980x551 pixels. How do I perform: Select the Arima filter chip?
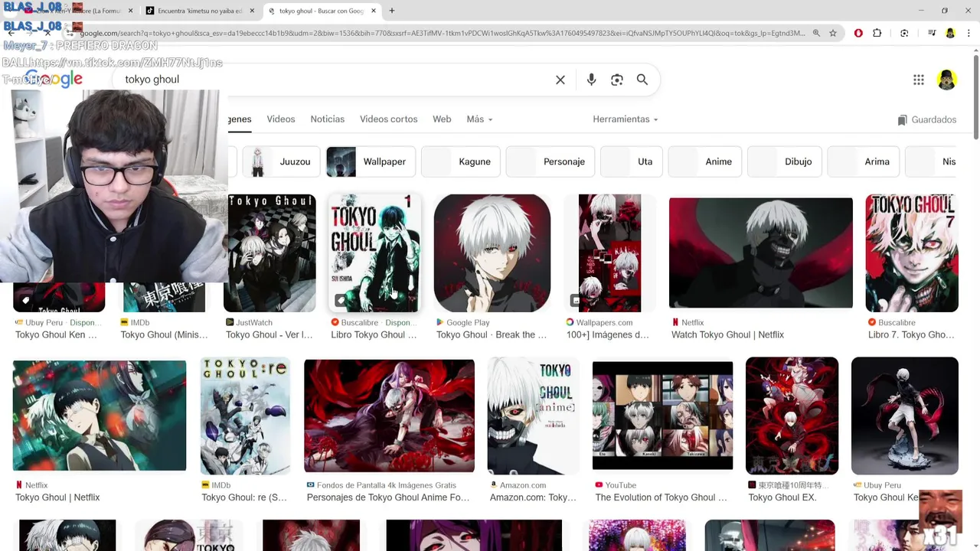[x=863, y=161]
